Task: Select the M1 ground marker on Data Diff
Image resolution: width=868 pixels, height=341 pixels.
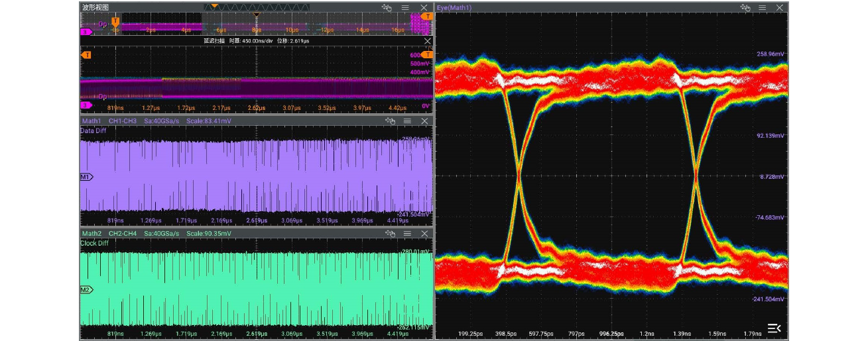Action: click(86, 177)
